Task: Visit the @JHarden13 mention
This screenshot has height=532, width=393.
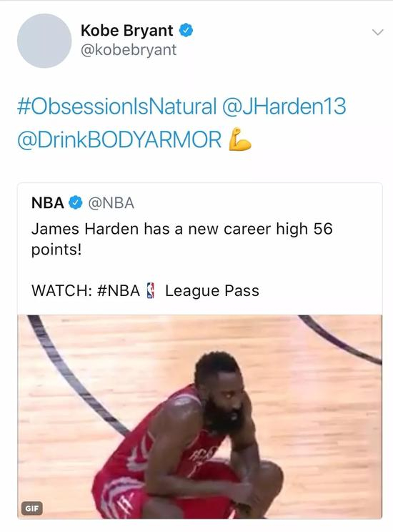Action: click(x=284, y=106)
